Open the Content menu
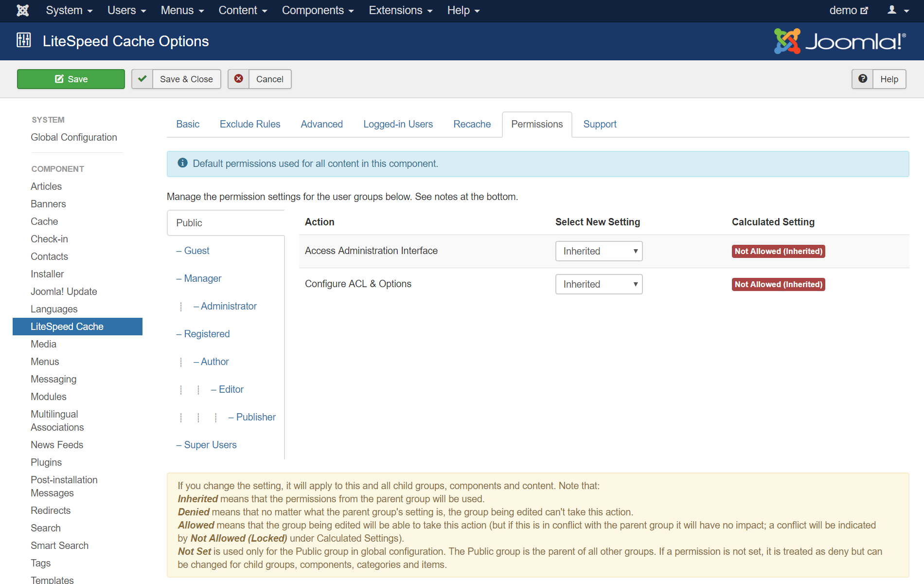924x584 pixels. pyautogui.click(x=243, y=10)
